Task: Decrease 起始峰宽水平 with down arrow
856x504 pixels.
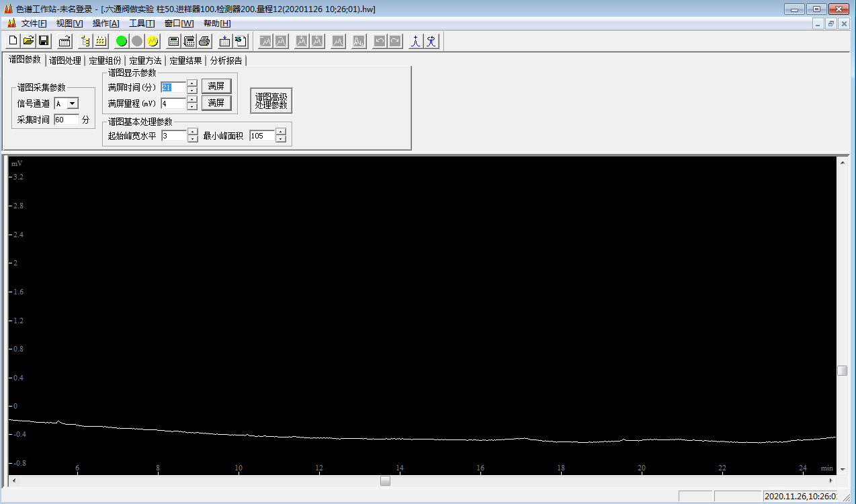Action: click(x=194, y=139)
